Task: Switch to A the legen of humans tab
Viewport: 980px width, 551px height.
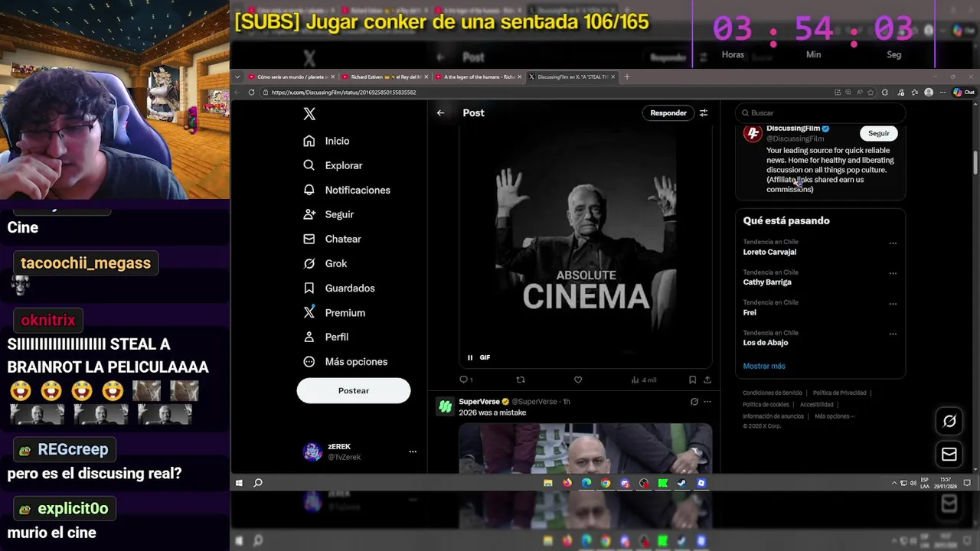Action: tap(479, 77)
